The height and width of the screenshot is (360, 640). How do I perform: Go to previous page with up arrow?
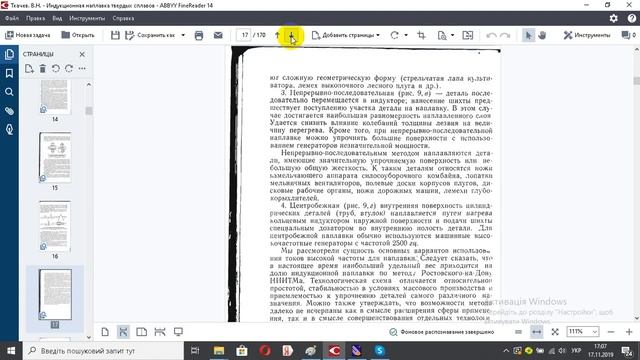pos(278,36)
